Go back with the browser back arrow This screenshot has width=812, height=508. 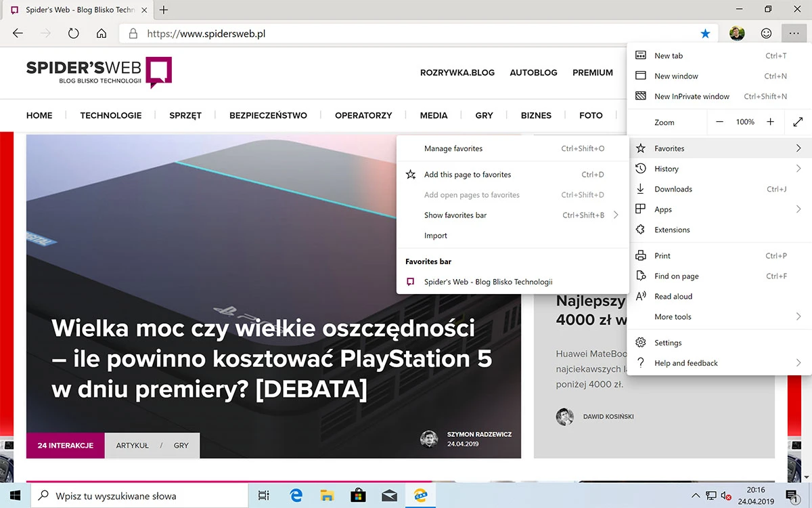tap(18, 33)
